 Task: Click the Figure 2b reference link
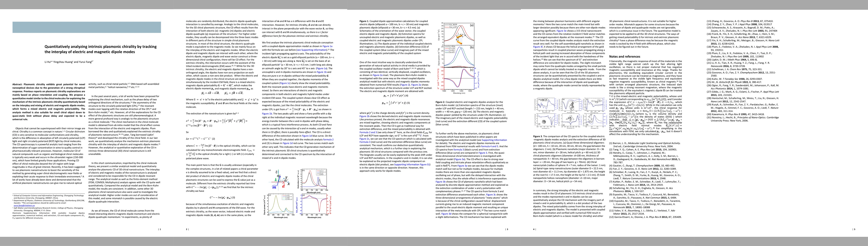(365, 116)
